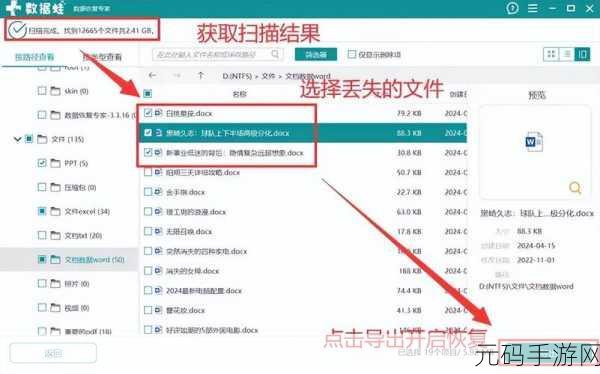Go up one folder level
This screenshot has width=600, height=374.
click(201, 75)
